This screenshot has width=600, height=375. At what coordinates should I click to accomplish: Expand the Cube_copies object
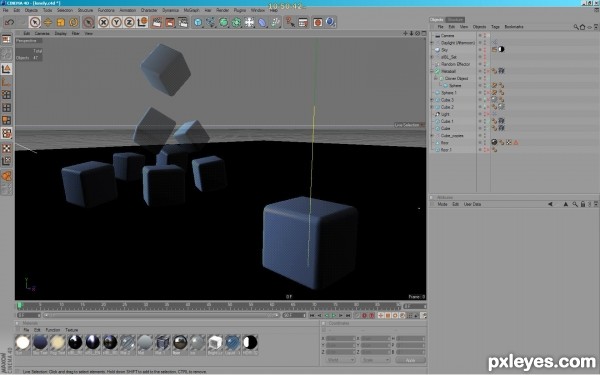pyautogui.click(x=432, y=135)
